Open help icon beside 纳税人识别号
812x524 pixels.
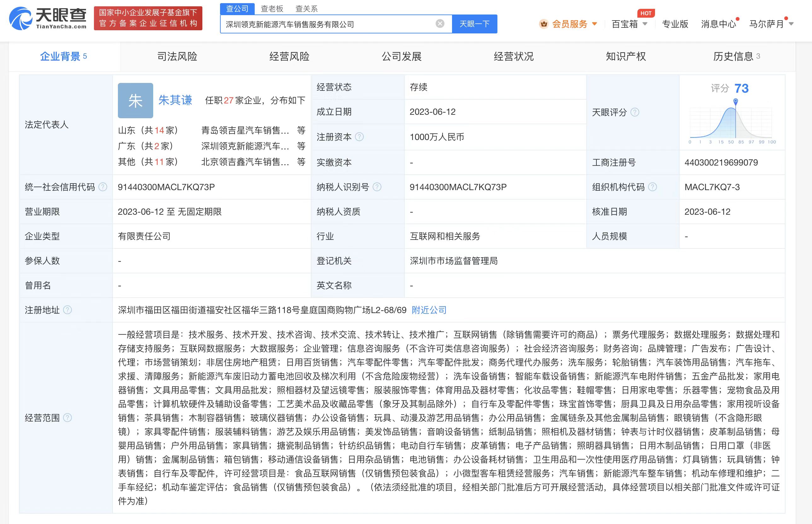377,187
